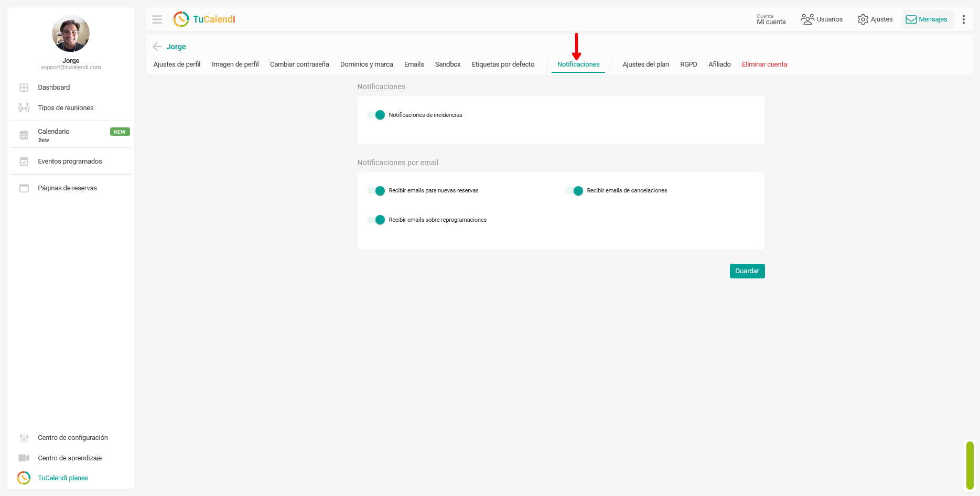Click the TuCalendi planes logo icon
The width and height of the screenshot is (980, 496).
[24, 478]
